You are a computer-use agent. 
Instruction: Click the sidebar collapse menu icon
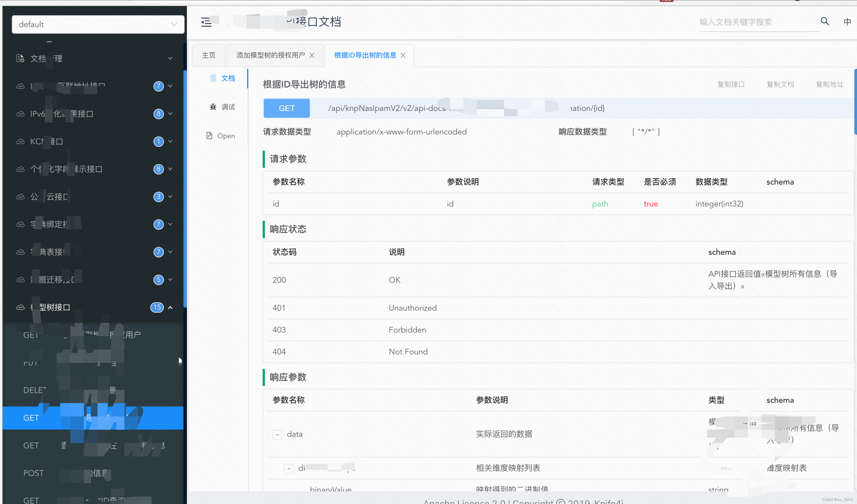[206, 22]
